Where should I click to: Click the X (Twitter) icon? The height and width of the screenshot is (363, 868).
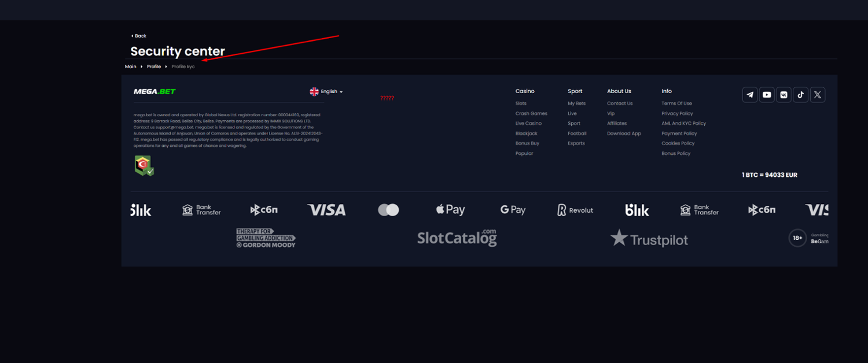817,95
